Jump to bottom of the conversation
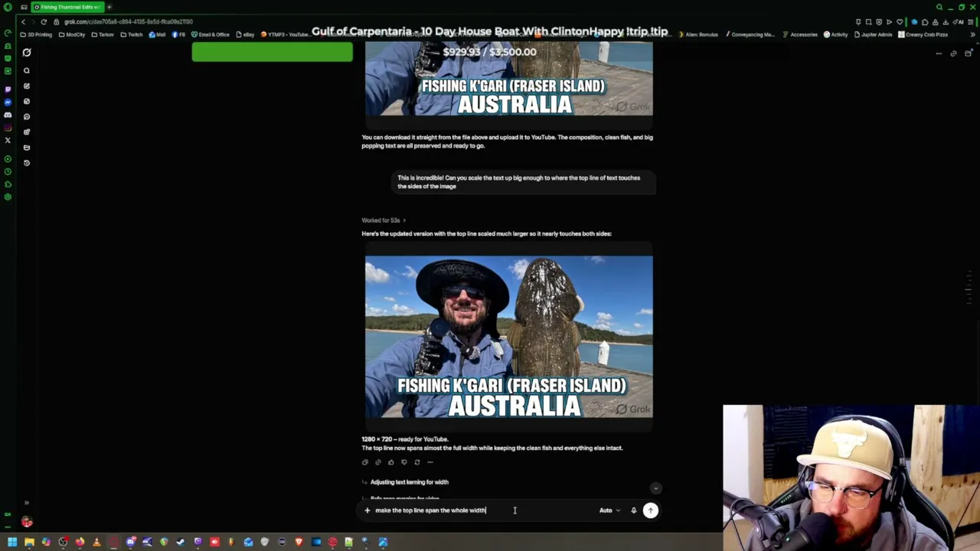 [655, 488]
